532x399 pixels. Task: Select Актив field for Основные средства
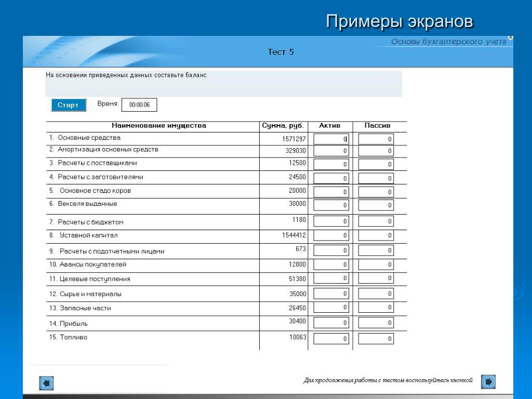[331, 139]
